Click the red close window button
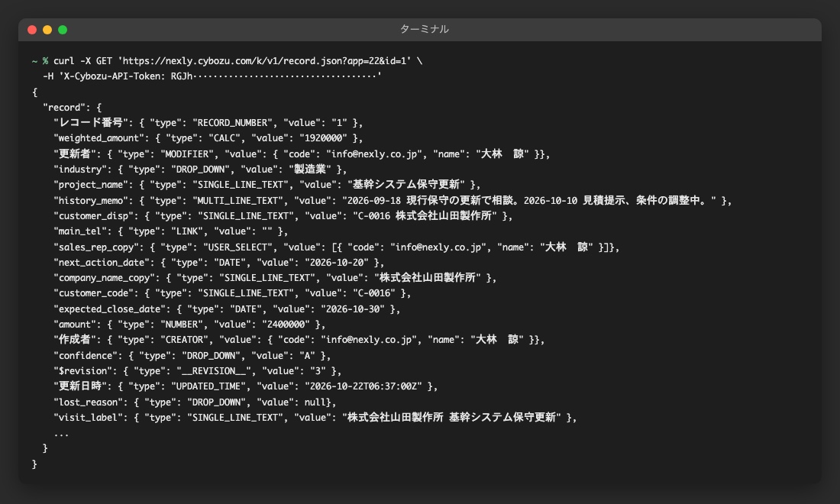This screenshot has width=840, height=504. point(32,30)
